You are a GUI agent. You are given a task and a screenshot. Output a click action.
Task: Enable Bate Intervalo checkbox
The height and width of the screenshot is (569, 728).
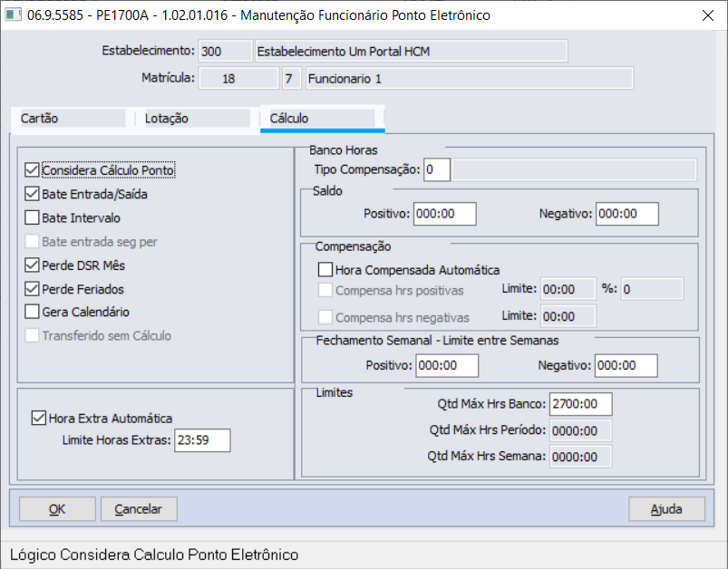32,217
